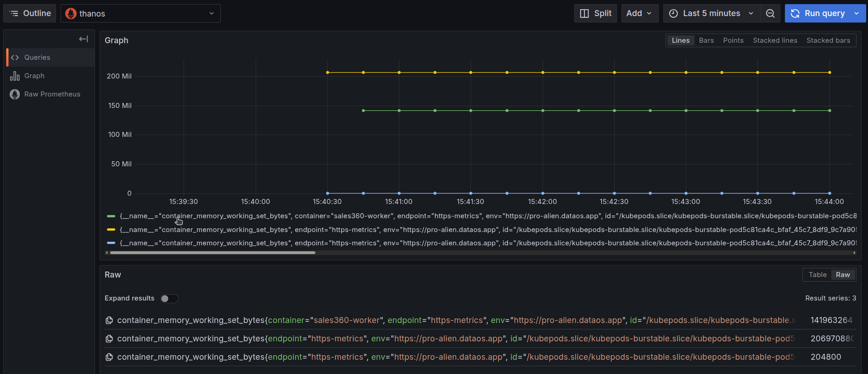Collapse the outline sidebar with arrow icon
Image resolution: width=868 pixels, height=374 pixels.
pyautogui.click(x=83, y=39)
